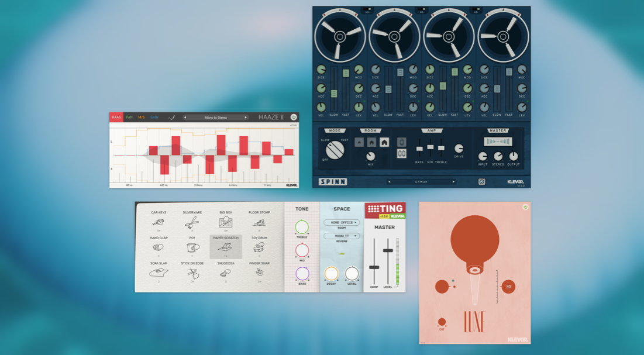The image size is (644, 355).
Task: Trigger the Floor Stomp sneaker icon
Action: point(259,222)
